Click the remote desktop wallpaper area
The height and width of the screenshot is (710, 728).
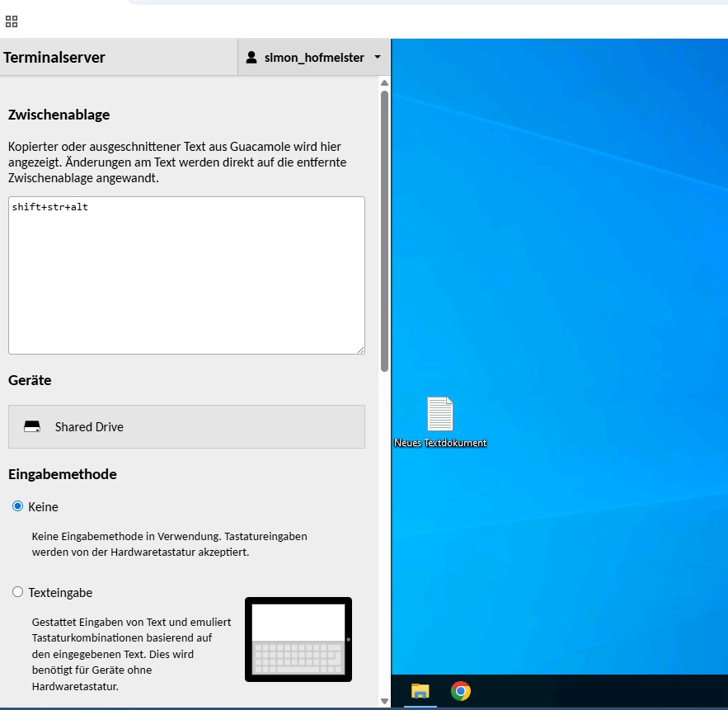(577, 247)
